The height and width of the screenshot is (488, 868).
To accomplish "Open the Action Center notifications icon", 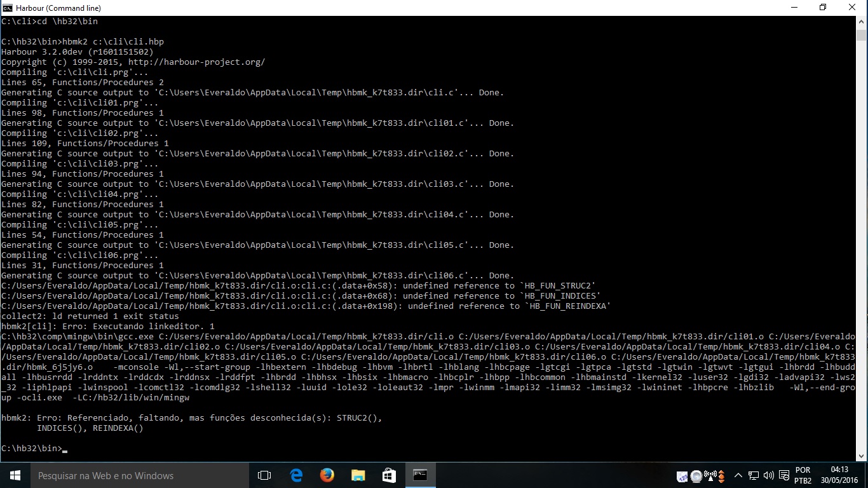I will [x=783, y=475].
